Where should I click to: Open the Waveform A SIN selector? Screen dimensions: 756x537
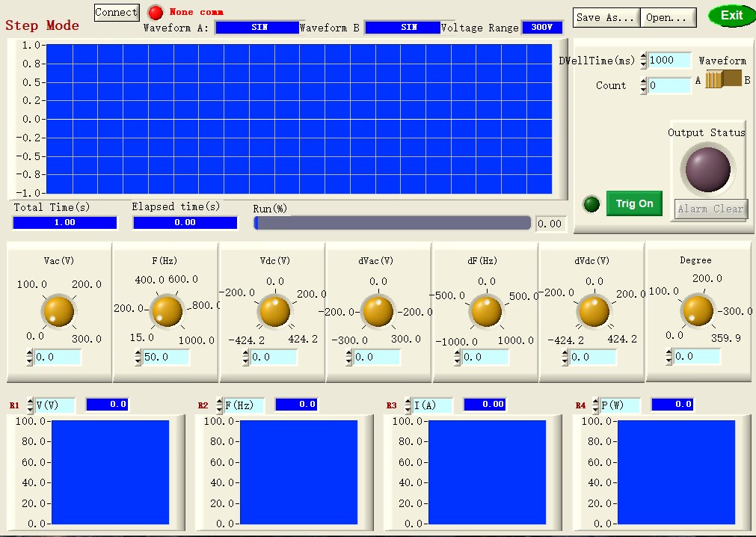tap(257, 28)
